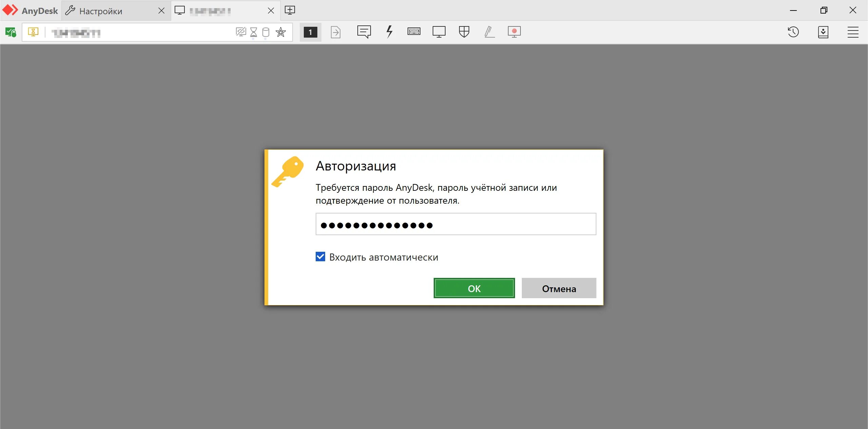Image resolution: width=868 pixels, height=429 pixels.
Task: Click the yellow monitor icon in address bar
Action: (x=33, y=32)
